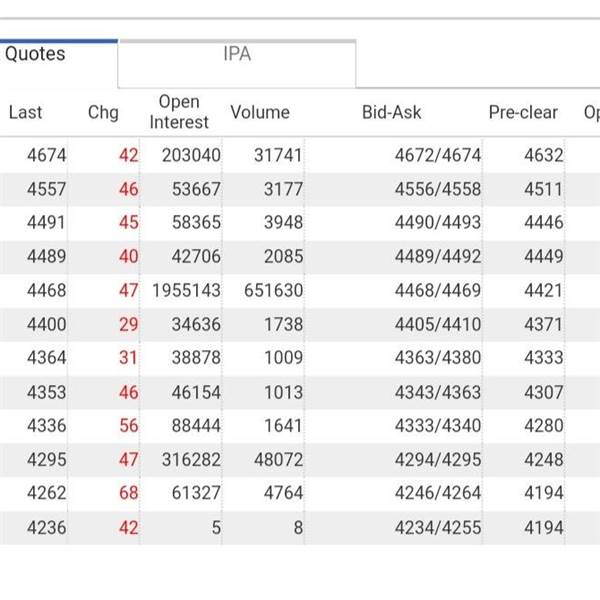Click volume value 1738
This screenshot has width=600, height=600.
coord(283,324)
